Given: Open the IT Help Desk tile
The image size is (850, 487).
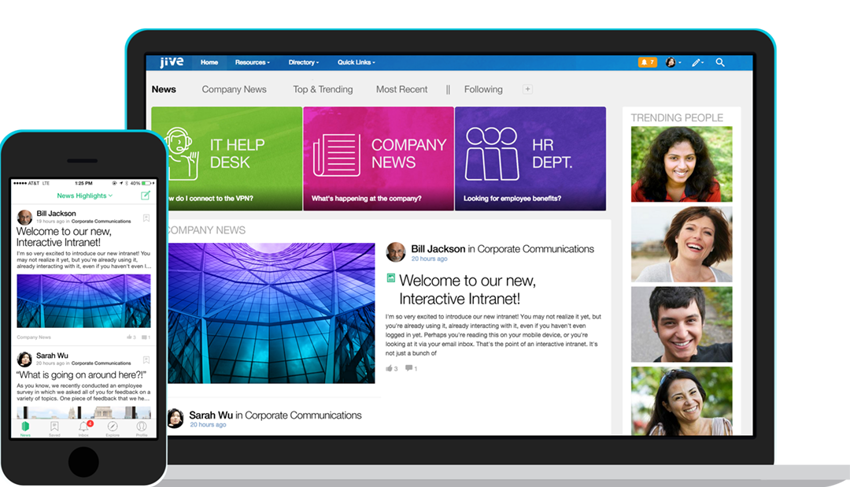Looking at the screenshot, I should pyautogui.click(x=226, y=158).
